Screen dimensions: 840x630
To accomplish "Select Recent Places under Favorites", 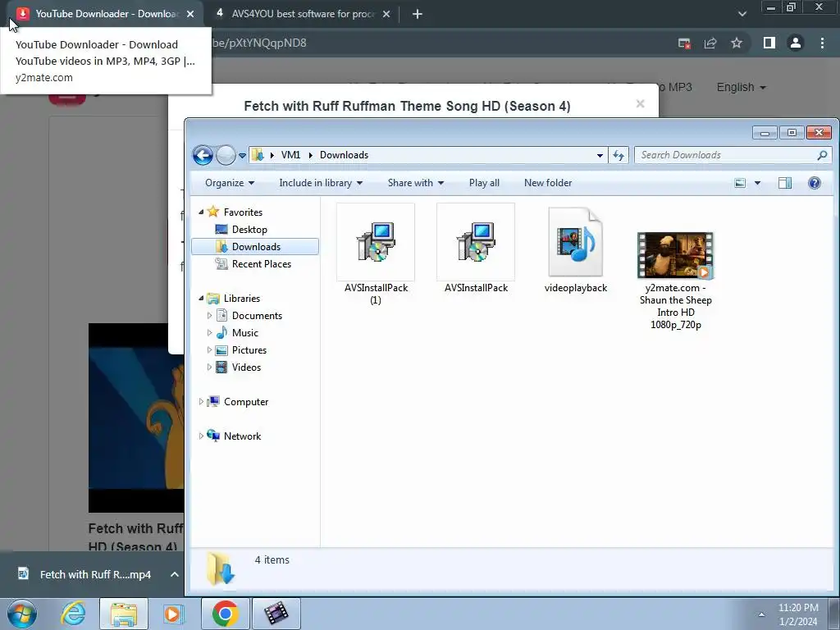I will (x=262, y=263).
